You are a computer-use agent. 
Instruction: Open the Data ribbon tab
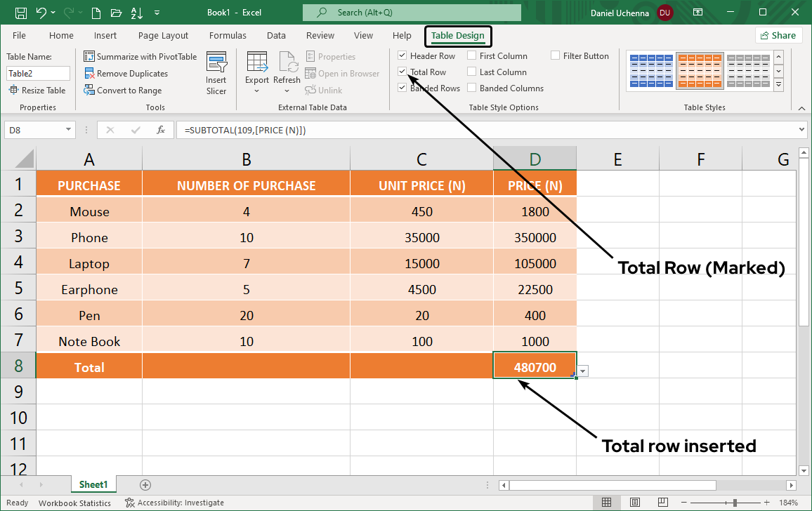pyautogui.click(x=276, y=35)
